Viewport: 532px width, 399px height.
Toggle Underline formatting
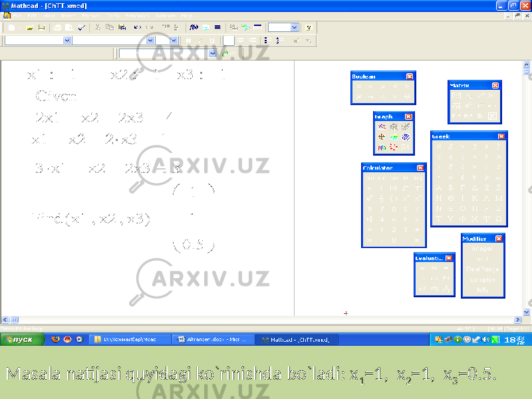[x=212, y=41]
